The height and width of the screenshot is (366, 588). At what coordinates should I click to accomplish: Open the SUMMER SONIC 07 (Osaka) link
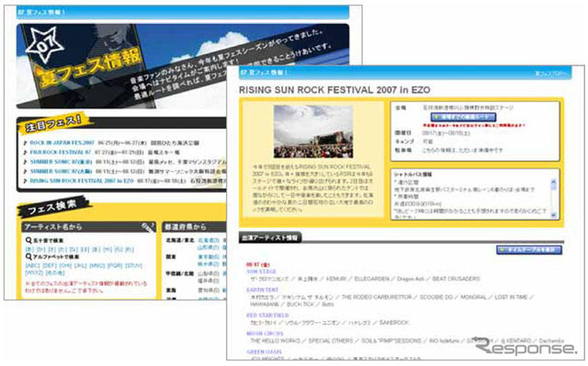[x=62, y=171]
